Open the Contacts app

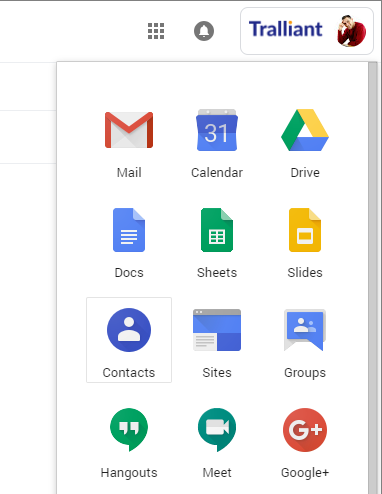[x=129, y=340]
